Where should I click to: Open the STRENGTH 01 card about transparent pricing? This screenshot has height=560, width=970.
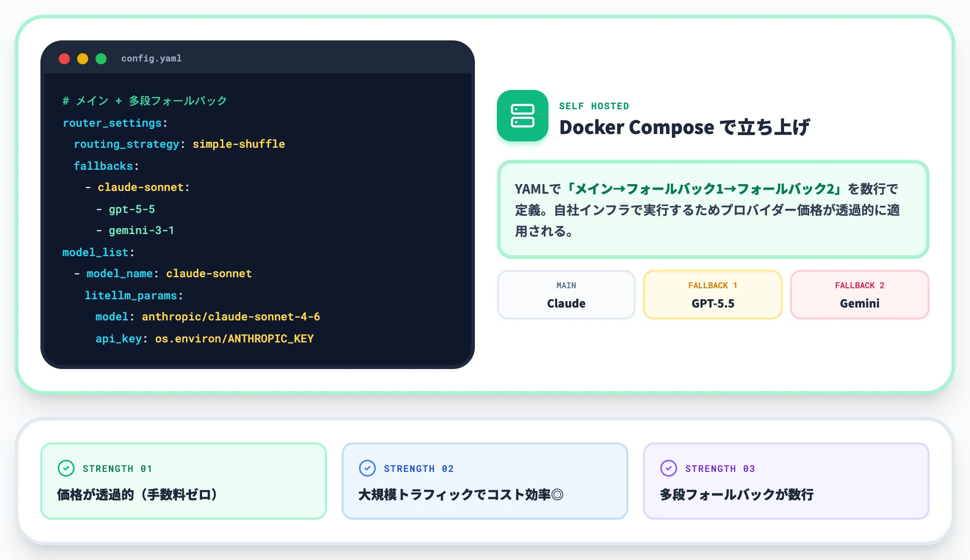coord(184,481)
